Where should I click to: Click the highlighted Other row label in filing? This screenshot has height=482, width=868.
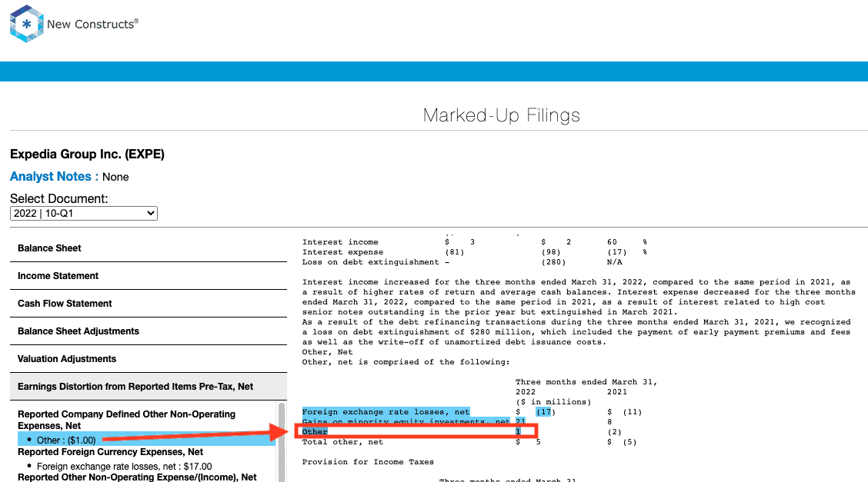315,432
